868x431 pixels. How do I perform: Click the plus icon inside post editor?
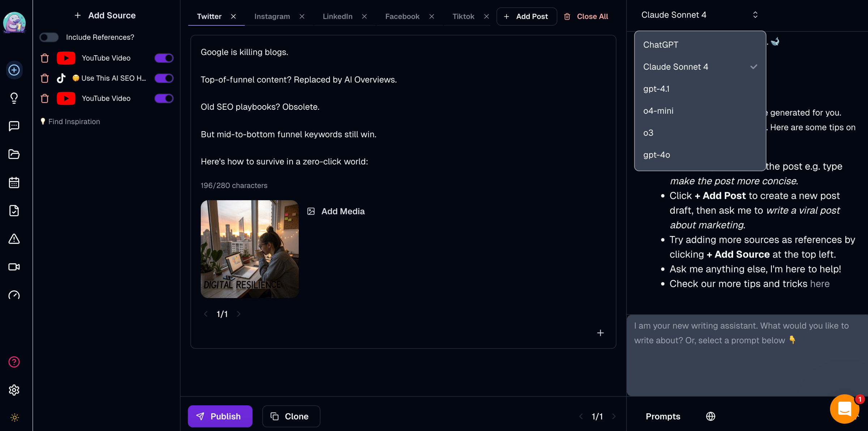coord(600,333)
